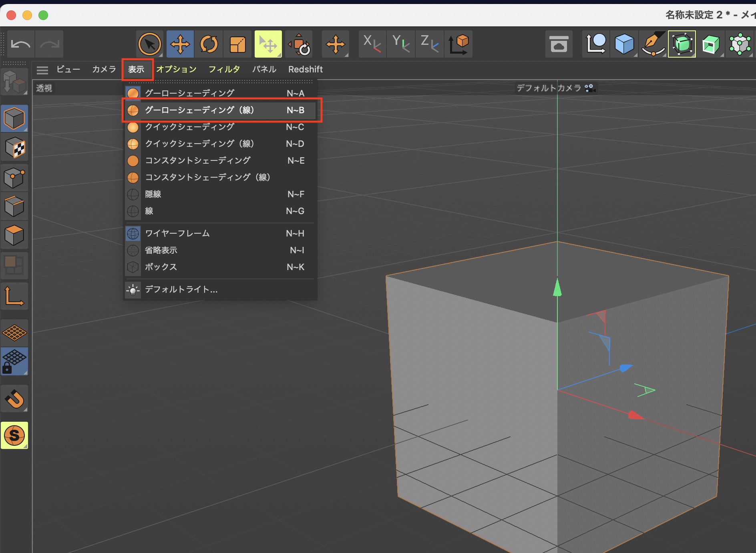Select the Rotate tool

tap(209, 44)
